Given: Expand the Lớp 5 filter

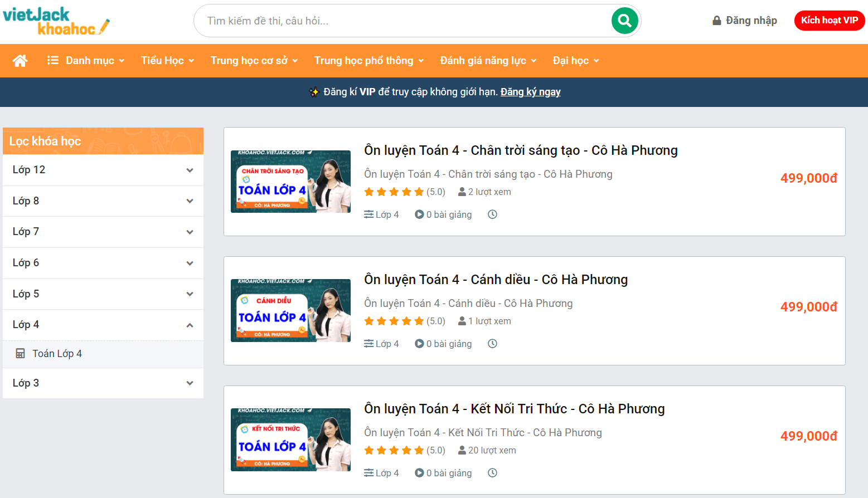Looking at the screenshot, I should [x=103, y=294].
